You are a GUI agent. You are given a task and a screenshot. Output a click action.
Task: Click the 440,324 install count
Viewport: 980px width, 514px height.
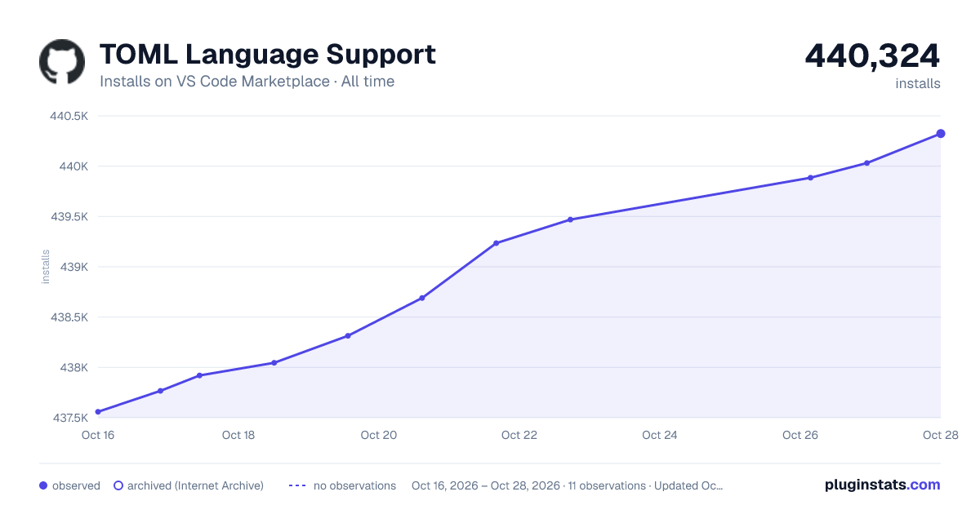point(872,55)
